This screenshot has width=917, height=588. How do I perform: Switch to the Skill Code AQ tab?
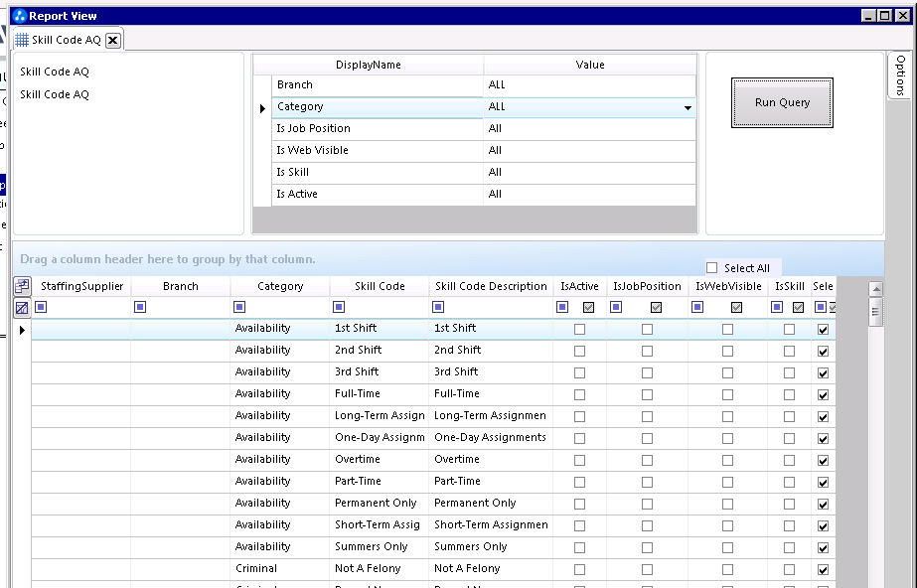point(66,40)
